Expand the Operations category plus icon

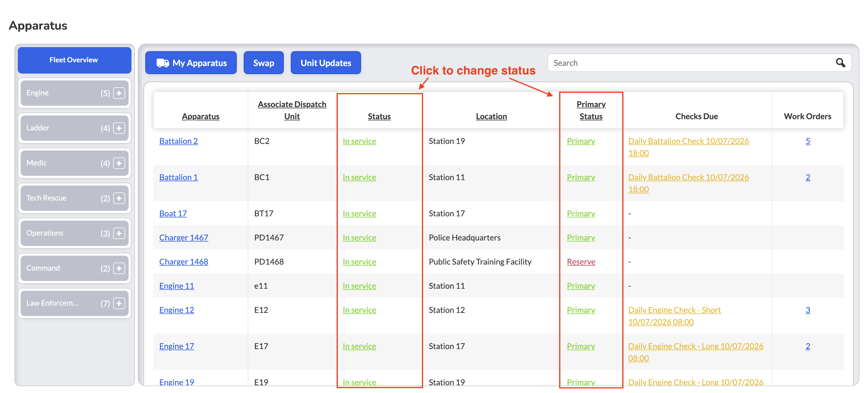pos(119,234)
